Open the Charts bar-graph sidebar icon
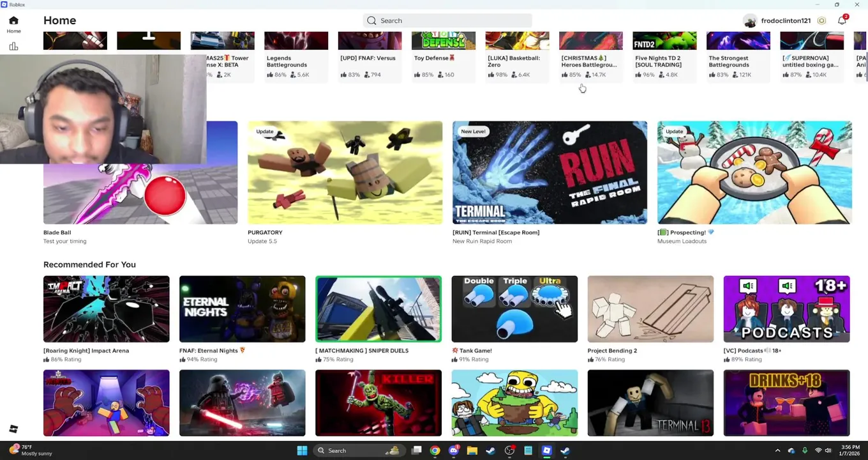The width and height of the screenshot is (868, 460). [x=13, y=47]
